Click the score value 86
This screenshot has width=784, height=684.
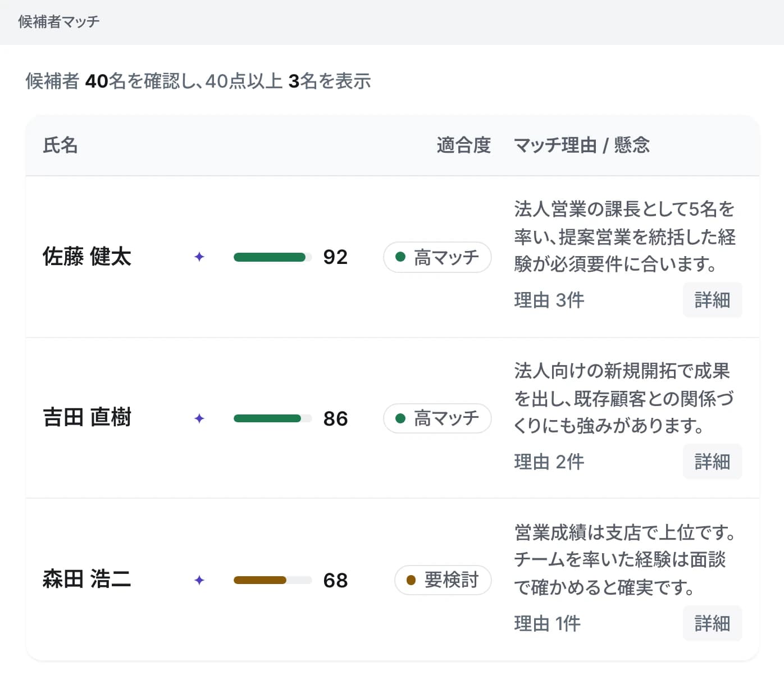pyautogui.click(x=335, y=419)
